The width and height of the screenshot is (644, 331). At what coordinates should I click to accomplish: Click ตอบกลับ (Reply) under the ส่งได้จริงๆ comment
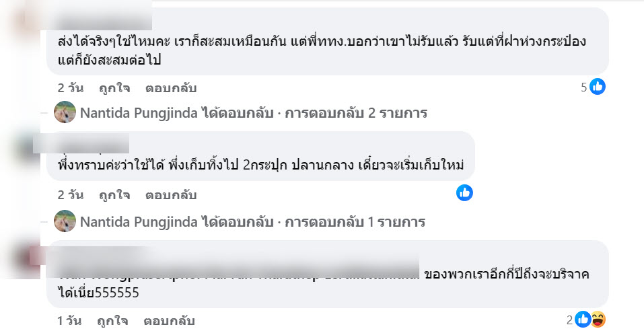(x=170, y=88)
